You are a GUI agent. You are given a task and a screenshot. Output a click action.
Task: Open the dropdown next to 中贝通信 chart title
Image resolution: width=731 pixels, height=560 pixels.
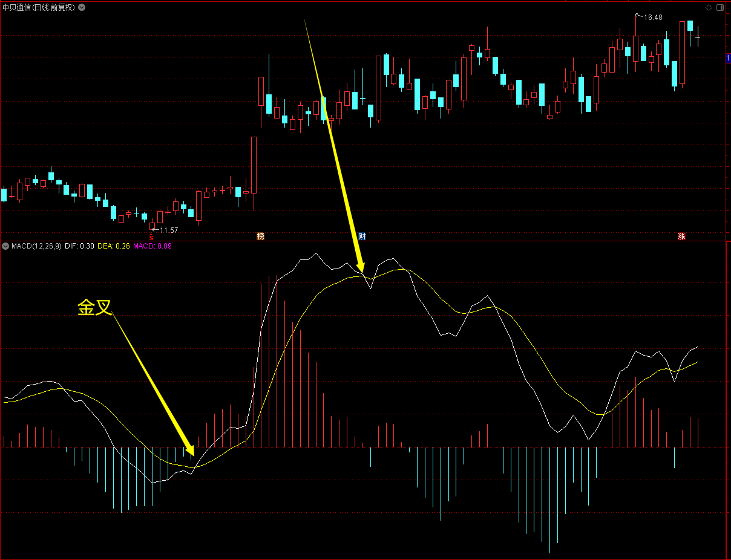[82, 7]
